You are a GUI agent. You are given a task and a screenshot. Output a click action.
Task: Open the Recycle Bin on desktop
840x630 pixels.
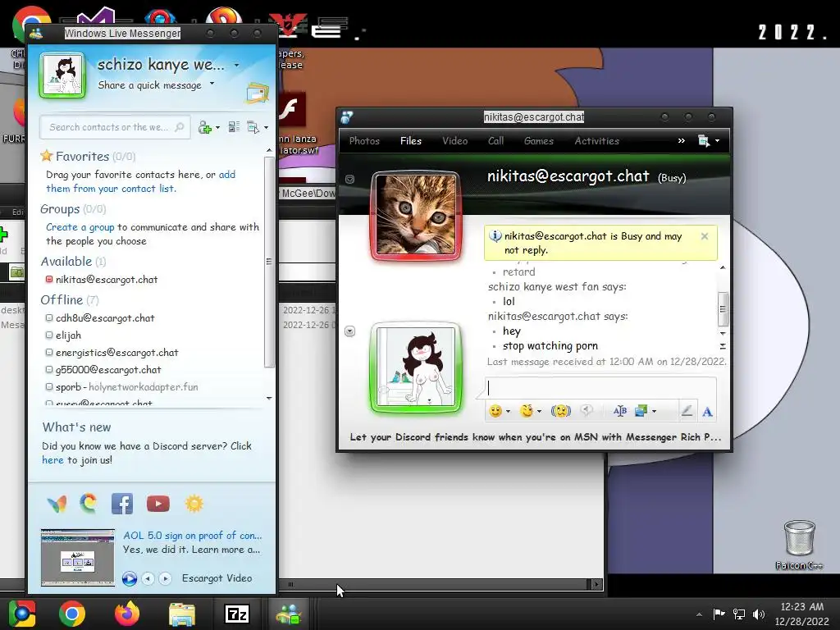(x=799, y=545)
